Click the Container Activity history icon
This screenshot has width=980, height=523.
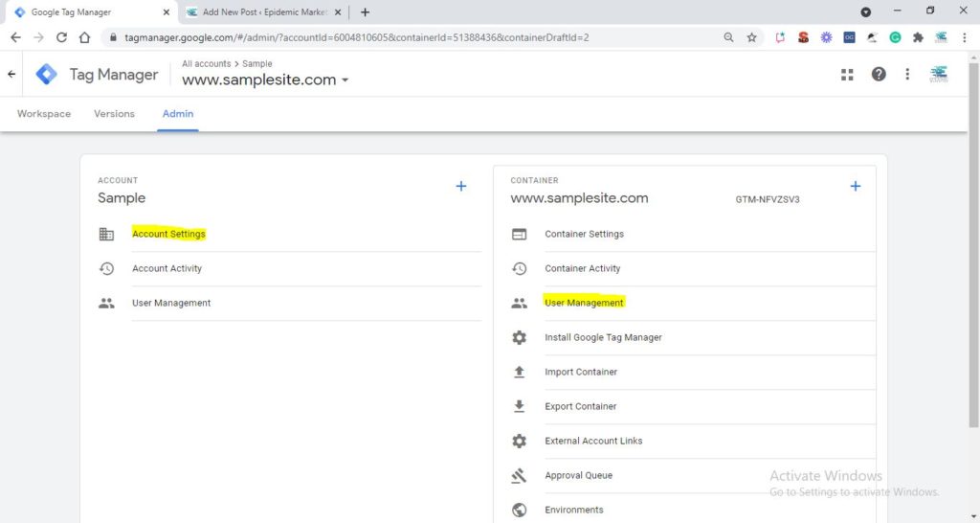pos(519,268)
